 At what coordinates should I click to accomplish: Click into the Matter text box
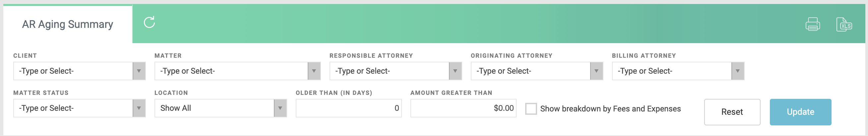[231, 71]
